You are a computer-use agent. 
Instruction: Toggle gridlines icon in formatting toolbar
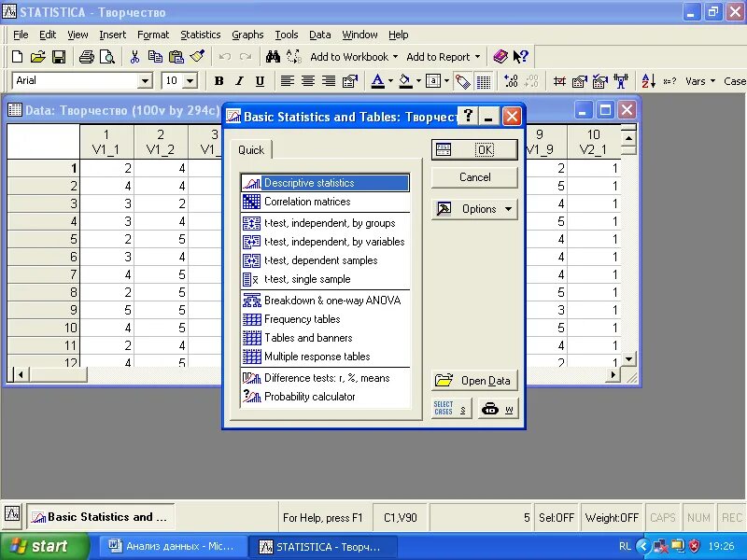484,81
